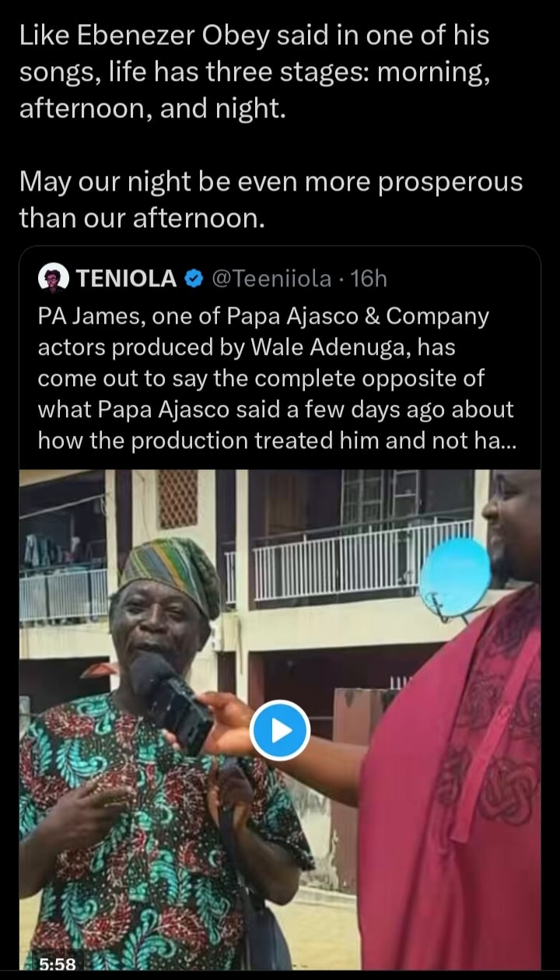Image resolution: width=560 pixels, height=980 pixels.
Task: Tap the blue verified badge beside TENIOLA
Action: point(194,278)
